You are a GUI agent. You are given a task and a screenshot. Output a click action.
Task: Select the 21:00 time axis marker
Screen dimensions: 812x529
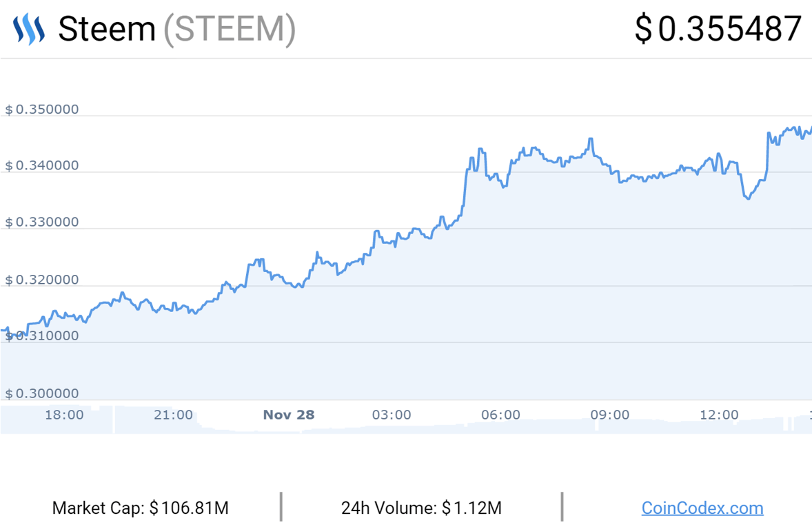[x=174, y=415]
